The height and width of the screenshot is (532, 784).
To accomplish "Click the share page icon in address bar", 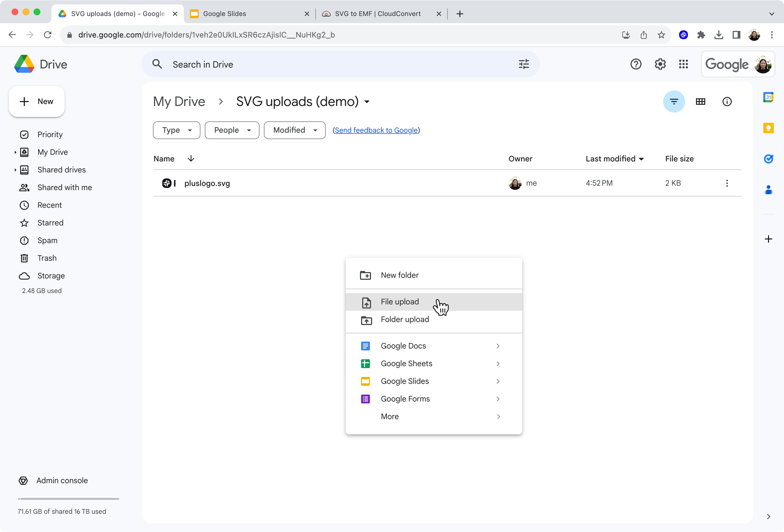I will (x=643, y=35).
